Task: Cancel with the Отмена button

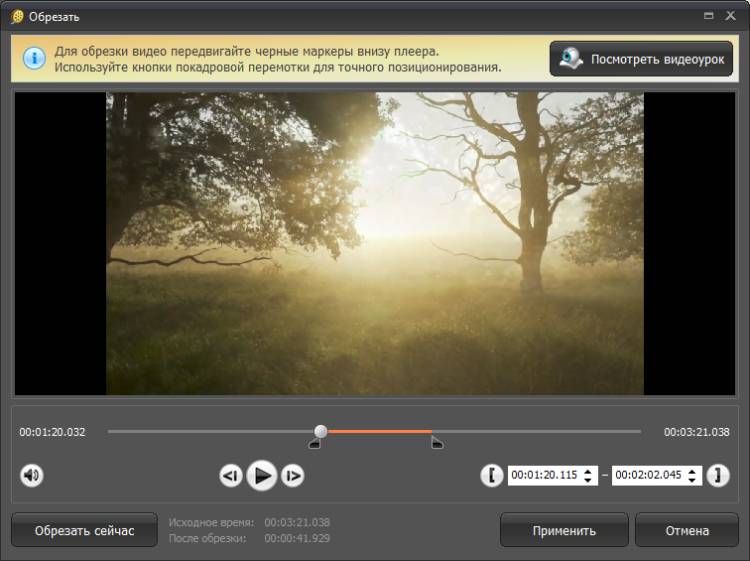Action: coord(685,531)
